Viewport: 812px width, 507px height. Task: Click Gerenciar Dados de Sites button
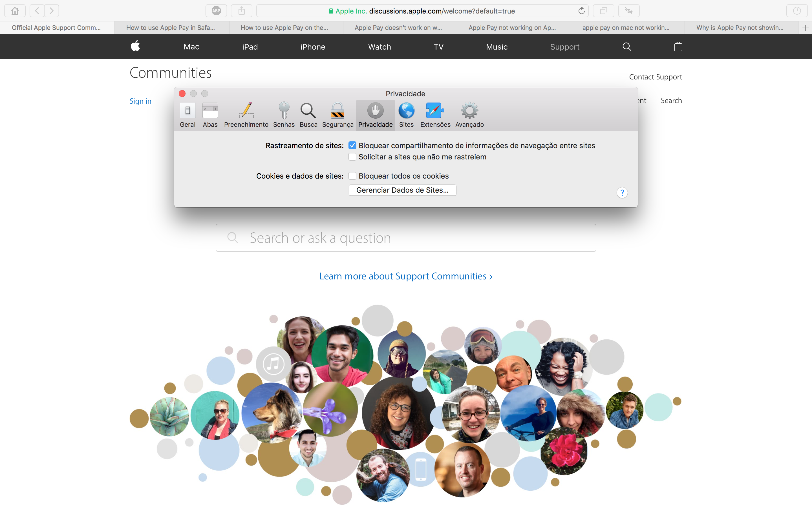[x=402, y=190]
